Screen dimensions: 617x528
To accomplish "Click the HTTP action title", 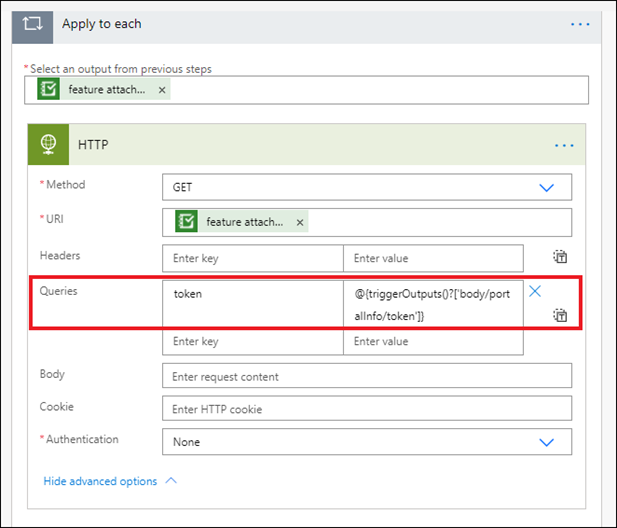I will pos(93,145).
